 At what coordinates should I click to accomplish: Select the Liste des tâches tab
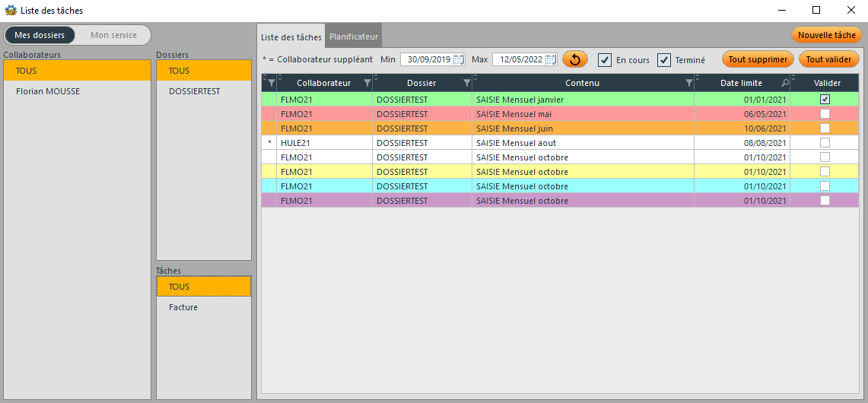pyautogui.click(x=291, y=36)
